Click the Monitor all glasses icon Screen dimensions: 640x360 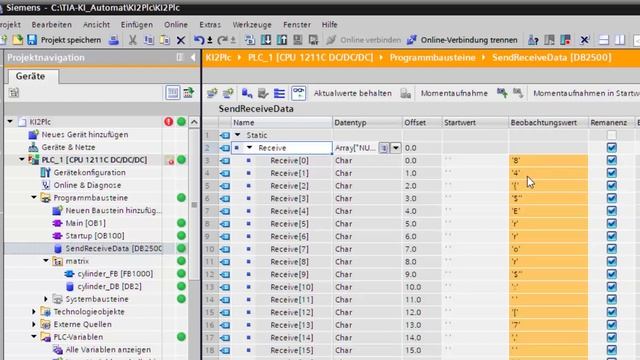[x=298, y=93]
